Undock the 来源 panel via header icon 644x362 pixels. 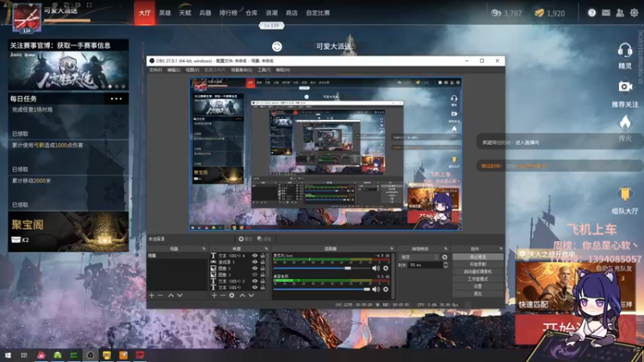pyautogui.click(x=266, y=249)
